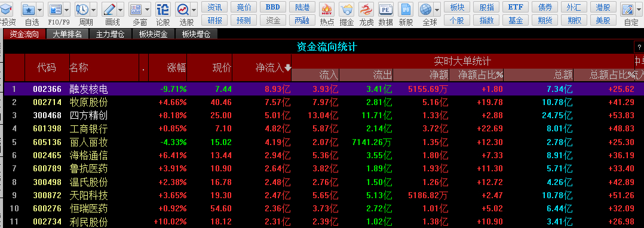Click the question mark help icon
This screenshot has width=644, height=228.
(x=639, y=47)
